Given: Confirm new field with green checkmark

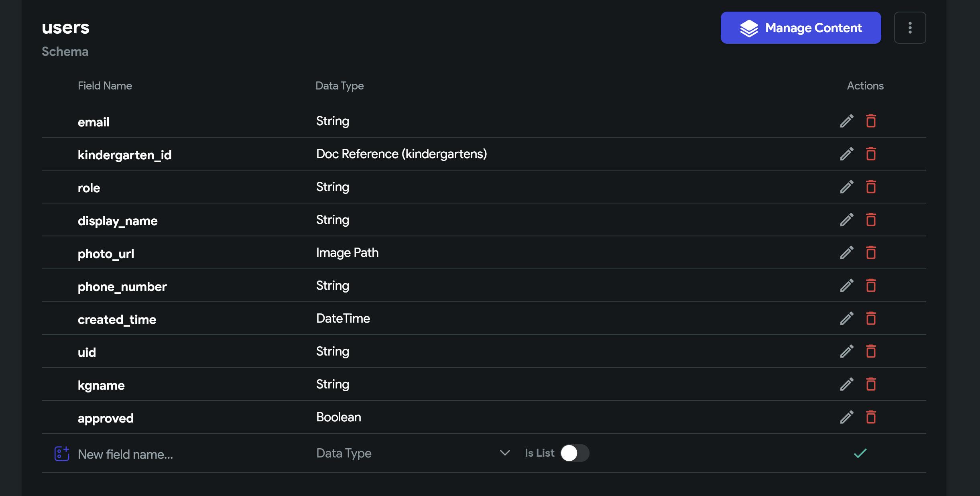Looking at the screenshot, I should point(860,453).
